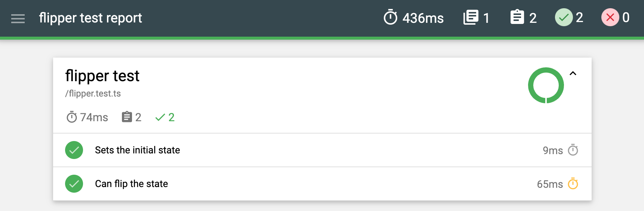
Task: Click the /flipper.test.ts file path
Action: pyautogui.click(x=93, y=94)
